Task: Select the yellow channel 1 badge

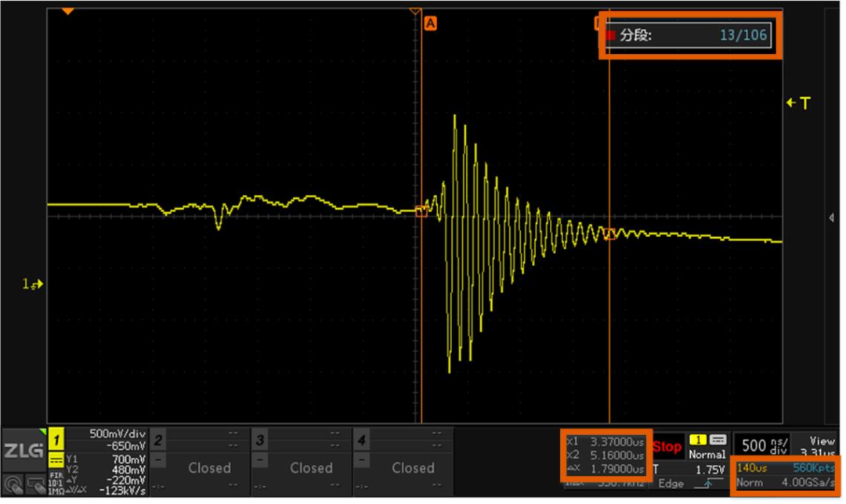Action: click(56, 441)
